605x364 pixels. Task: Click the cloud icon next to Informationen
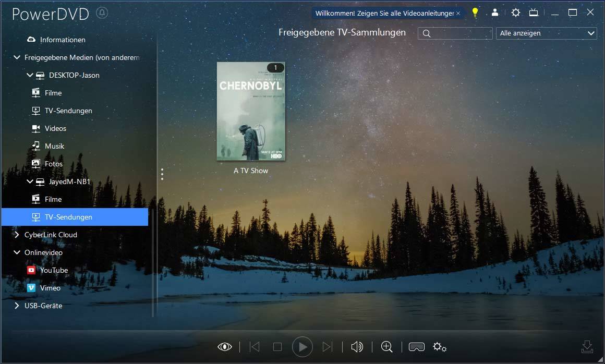click(x=31, y=39)
